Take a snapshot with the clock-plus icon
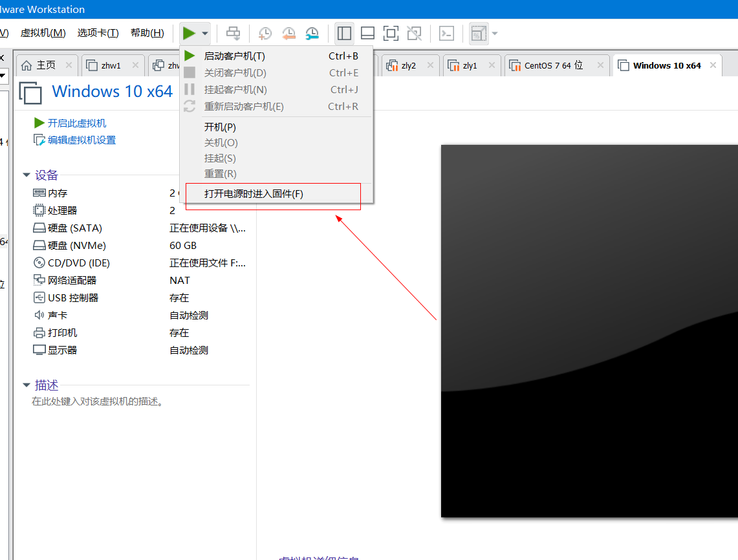This screenshot has height=560, width=738. (x=265, y=34)
